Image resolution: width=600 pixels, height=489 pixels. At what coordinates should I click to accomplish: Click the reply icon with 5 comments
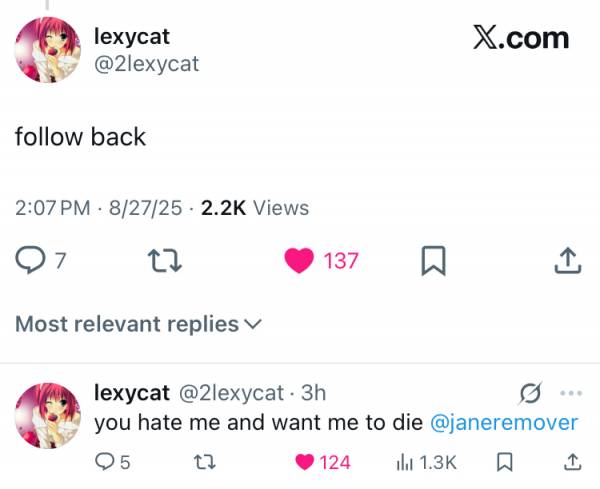104,462
